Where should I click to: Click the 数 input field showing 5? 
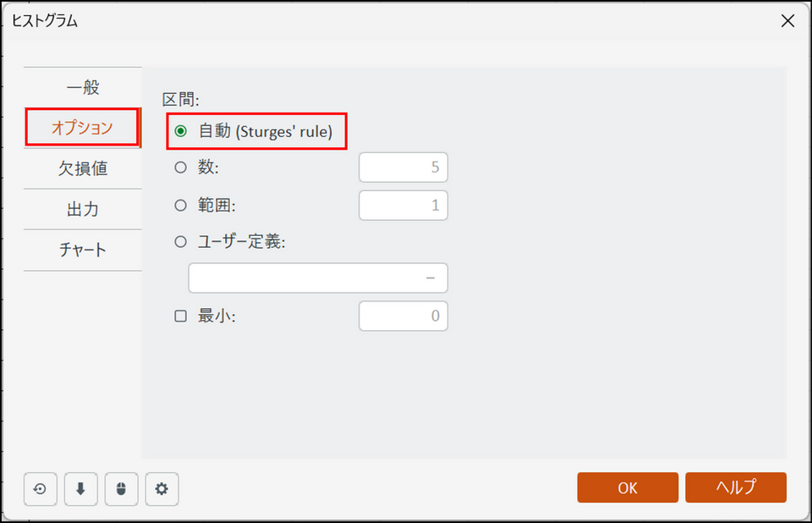[x=403, y=168]
